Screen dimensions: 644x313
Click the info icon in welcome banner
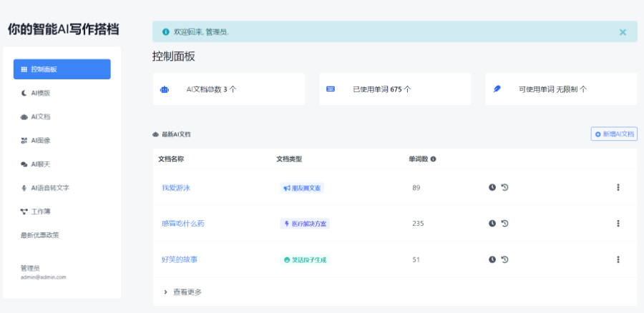click(x=165, y=31)
